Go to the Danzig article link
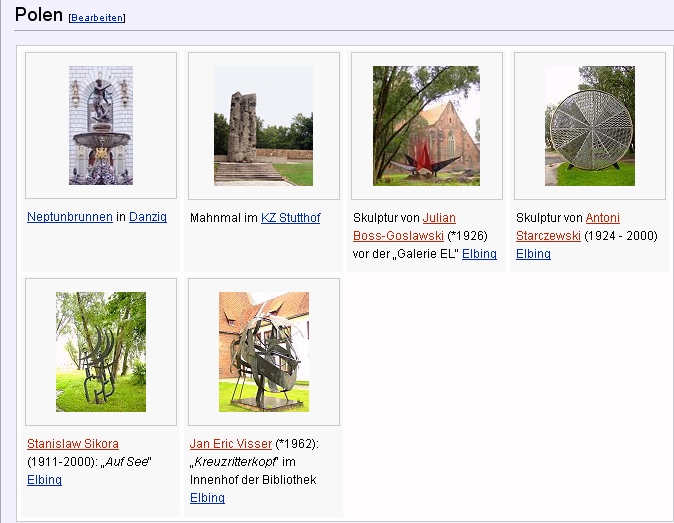Screen dimensions: 674x523 [148, 217]
